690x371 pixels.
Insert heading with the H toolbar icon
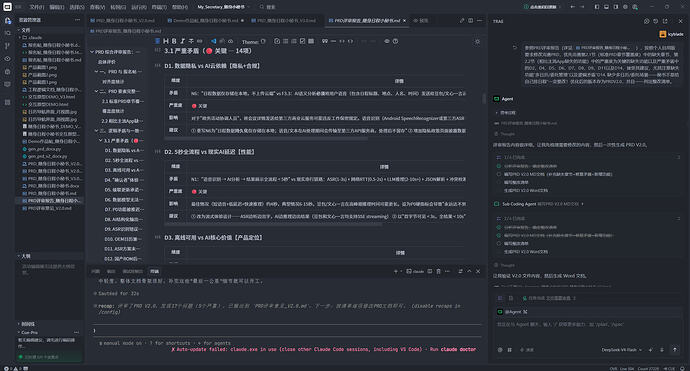[x=166, y=41]
